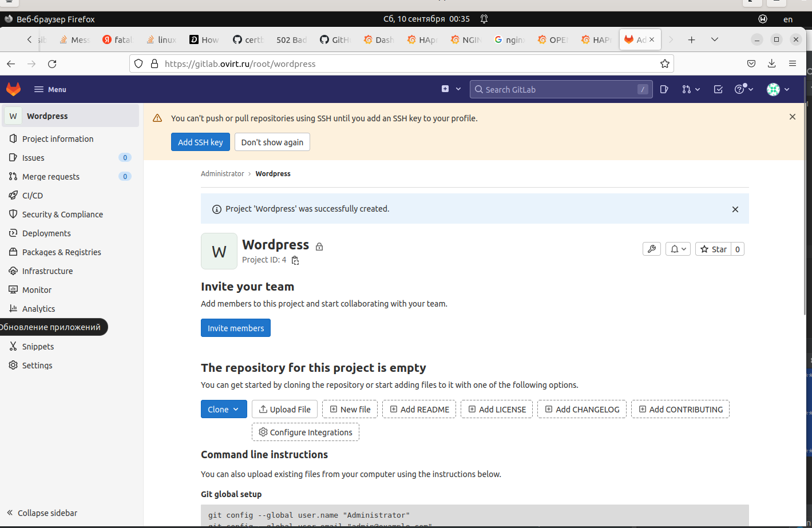Open Issues in sidebar
The width and height of the screenshot is (812, 528).
(70, 157)
